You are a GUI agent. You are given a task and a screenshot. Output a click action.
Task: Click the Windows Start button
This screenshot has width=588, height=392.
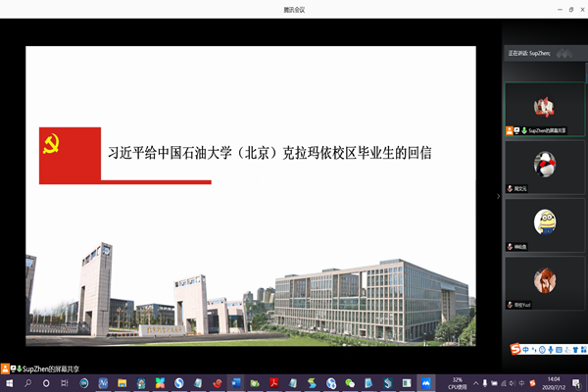pos(9,383)
